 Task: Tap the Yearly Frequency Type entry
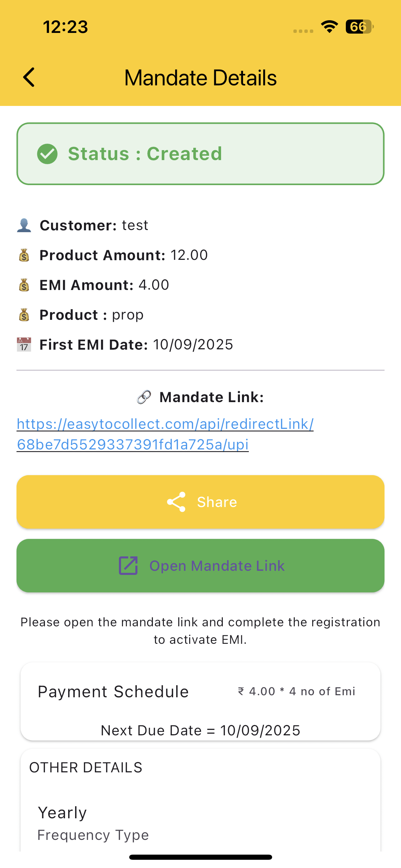93,823
